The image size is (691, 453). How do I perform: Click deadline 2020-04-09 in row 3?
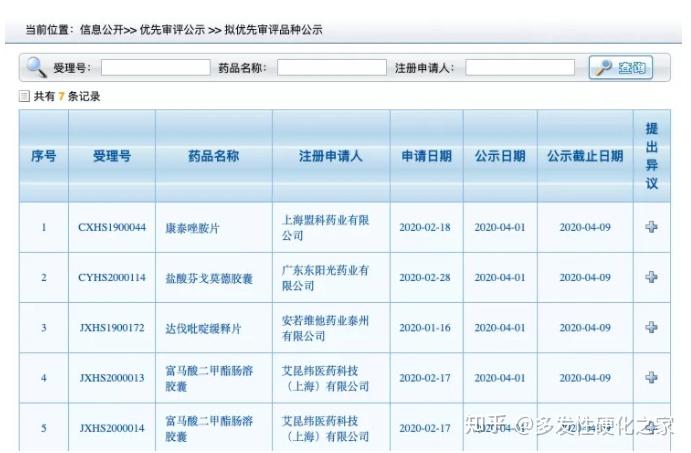point(585,328)
